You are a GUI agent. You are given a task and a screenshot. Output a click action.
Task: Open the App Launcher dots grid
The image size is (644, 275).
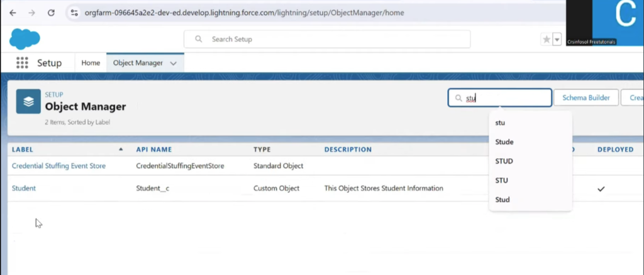23,63
